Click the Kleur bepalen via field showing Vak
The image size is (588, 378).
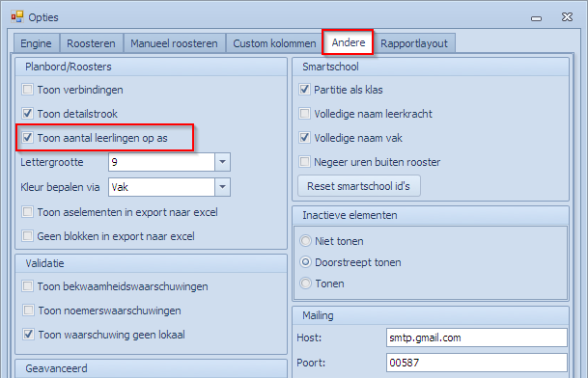pos(161,187)
